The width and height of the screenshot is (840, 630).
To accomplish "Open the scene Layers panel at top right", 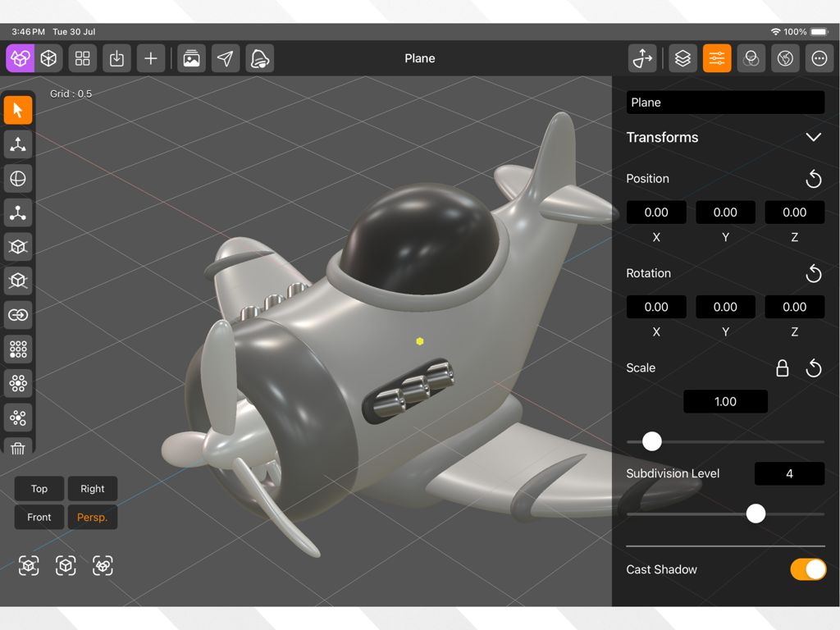I will [x=682, y=58].
